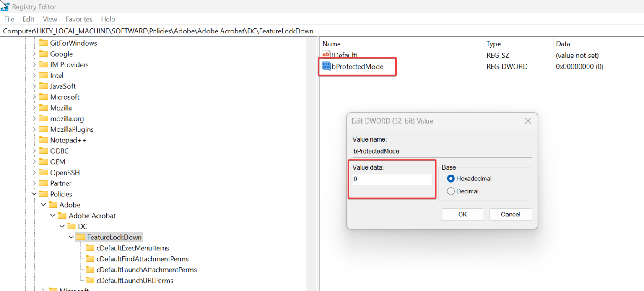Click the OpenSSH folder icon
Viewport: 644px width, 291px height.
(44, 173)
